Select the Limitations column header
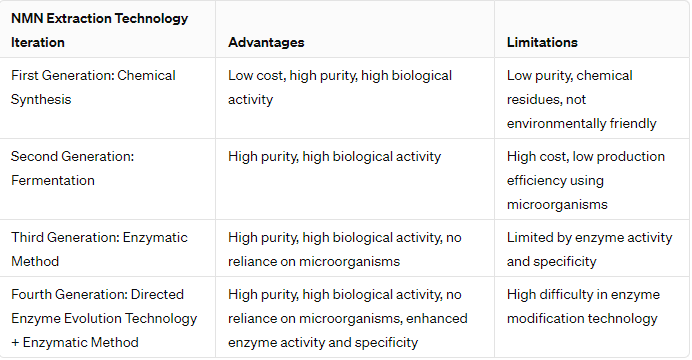The width and height of the screenshot is (692, 360). (542, 42)
